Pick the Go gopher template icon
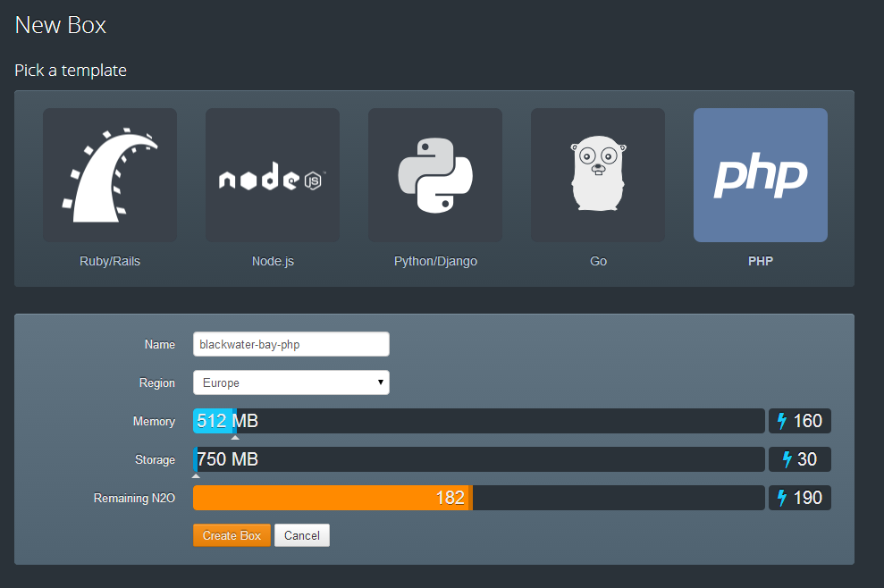This screenshot has height=588, width=884. pyautogui.click(x=597, y=175)
